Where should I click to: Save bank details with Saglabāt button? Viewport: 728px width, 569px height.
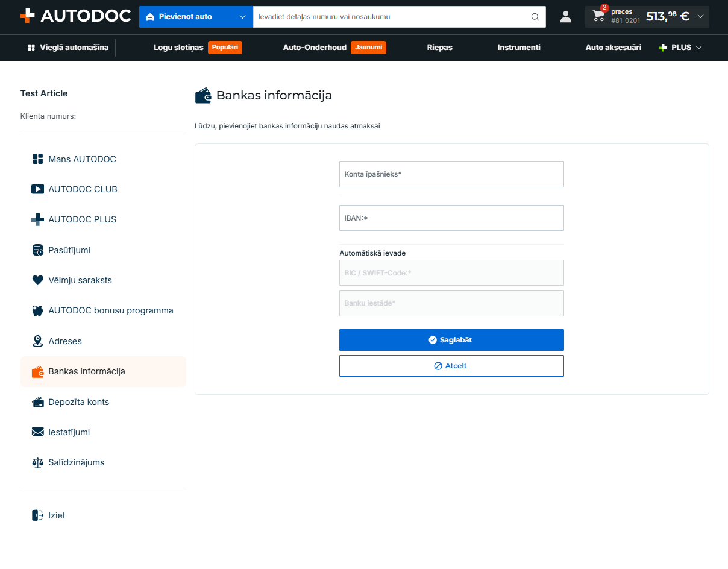pyautogui.click(x=451, y=340)
